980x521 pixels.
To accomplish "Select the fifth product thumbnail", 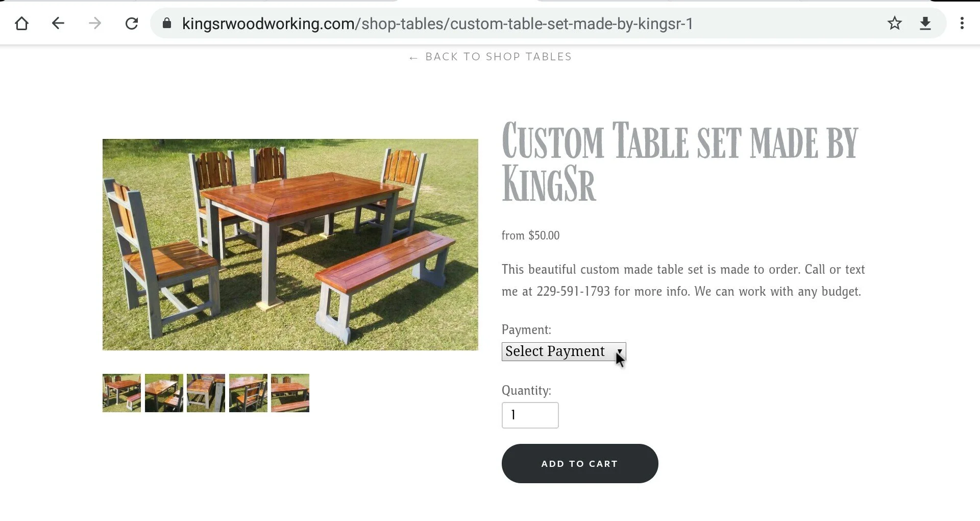I will [290, 393].
